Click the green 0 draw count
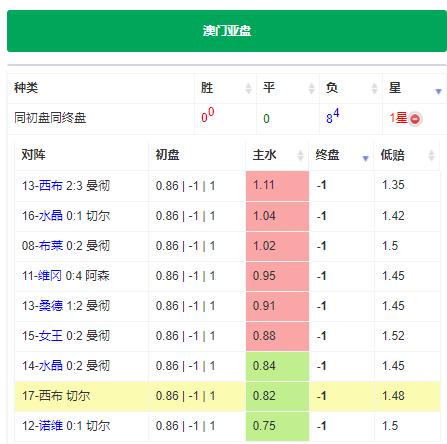 pyautogui.click(x=266, y=119)
